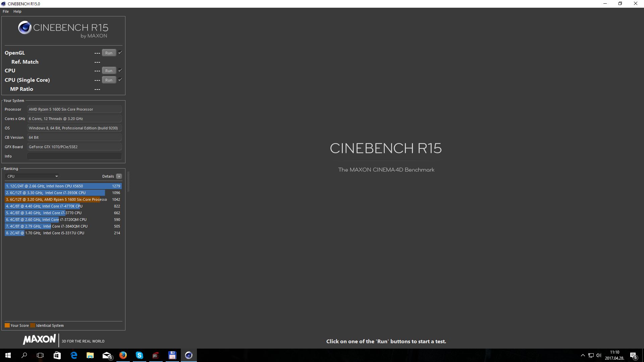This screenshot has height=362, width=644.
Task: Toggle the CPU test checkbox
Action: [120, 70]
